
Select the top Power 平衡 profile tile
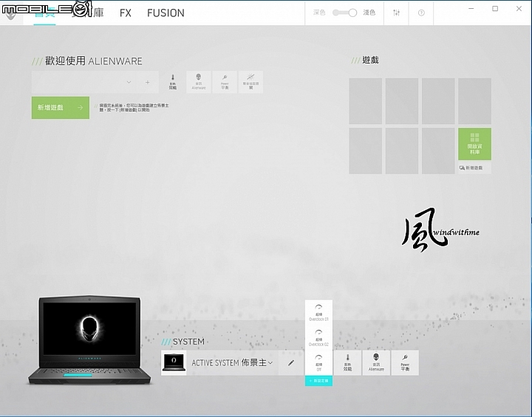click(225, 82)
